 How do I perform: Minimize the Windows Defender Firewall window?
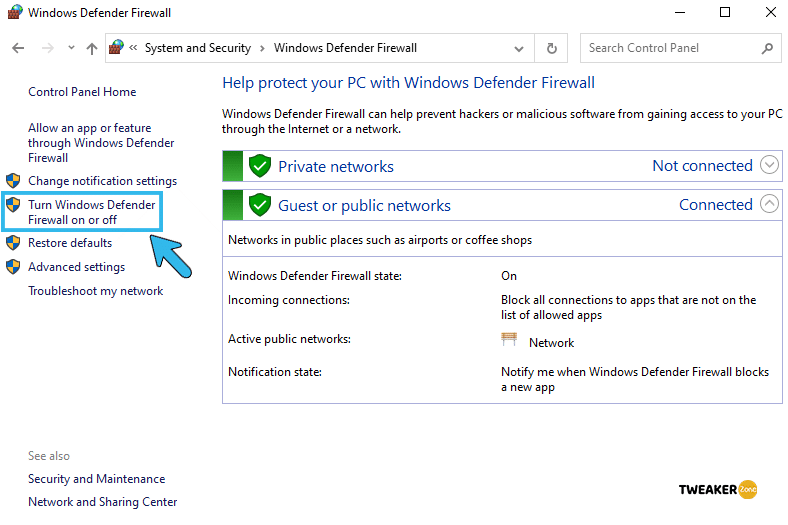click(x=680, y=12)
